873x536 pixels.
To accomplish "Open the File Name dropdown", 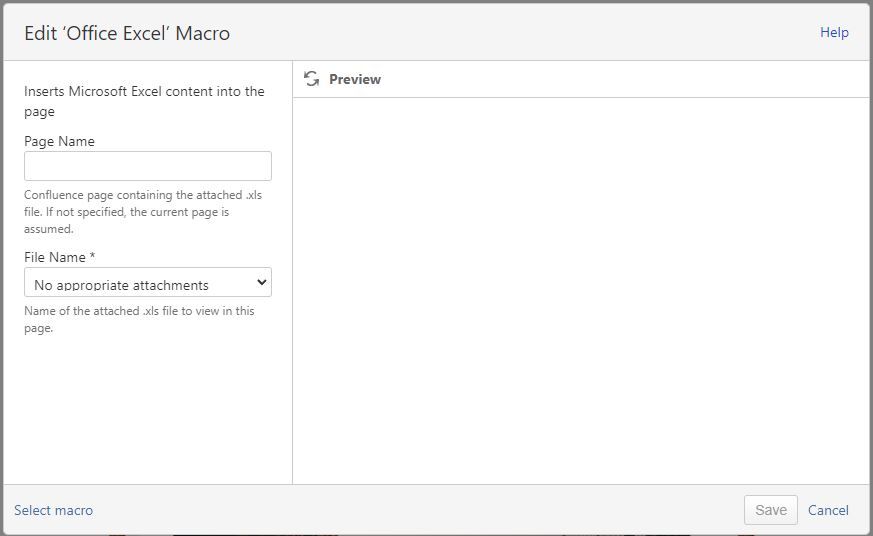I will [148, 282].
